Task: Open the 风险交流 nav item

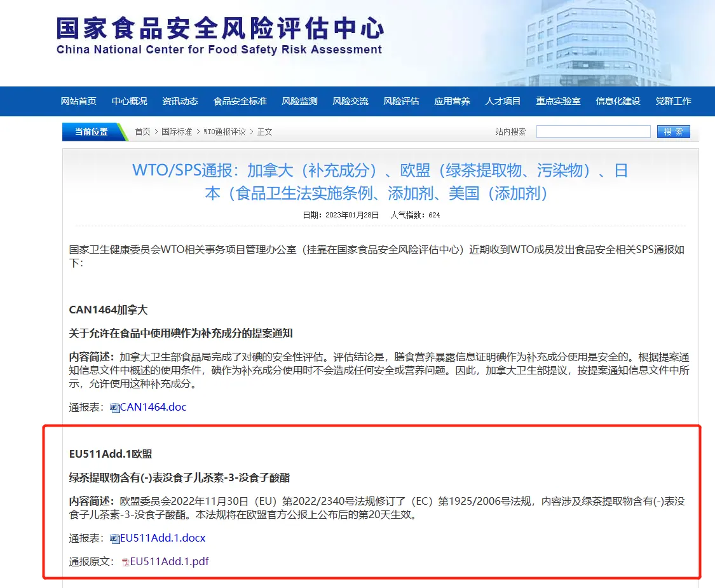Action: [350, 101]
